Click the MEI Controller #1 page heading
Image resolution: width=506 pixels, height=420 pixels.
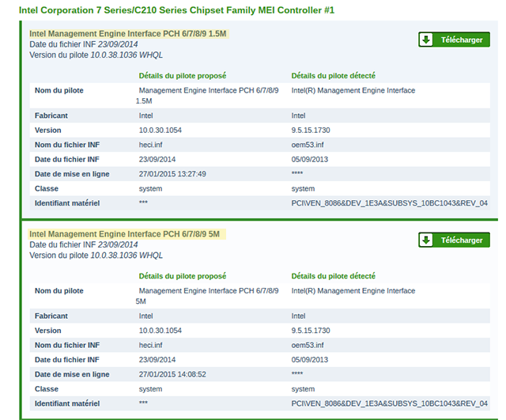tap(176, 10)
